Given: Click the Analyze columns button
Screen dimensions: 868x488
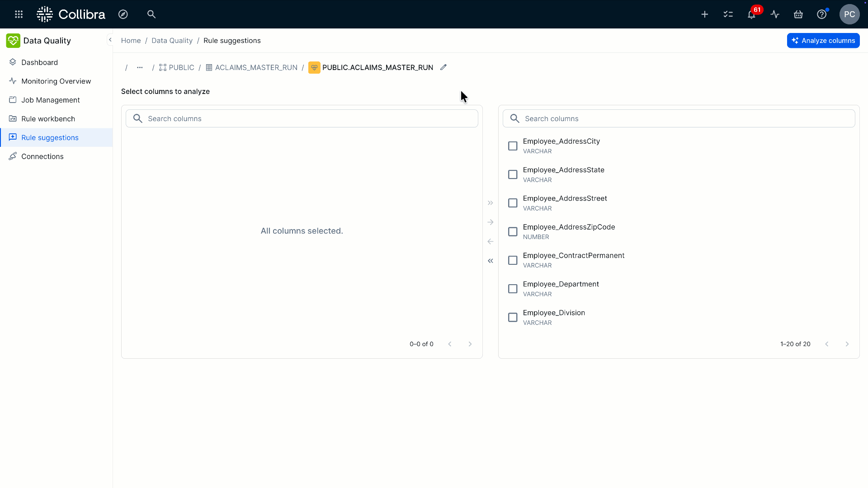Looking at the screenshot, I should point(823,41).
